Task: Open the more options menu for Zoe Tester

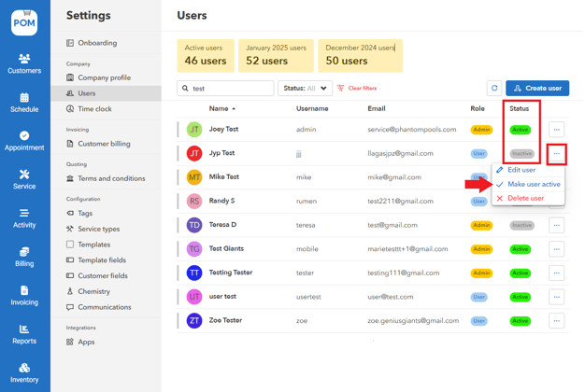Action: pos(556,320)
